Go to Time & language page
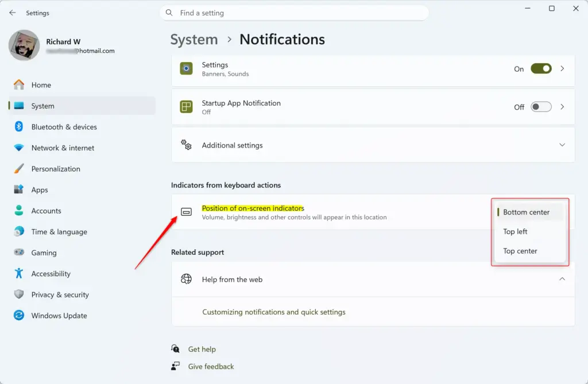The height and width of the screenshot is (384, 588). pos(82,231)
